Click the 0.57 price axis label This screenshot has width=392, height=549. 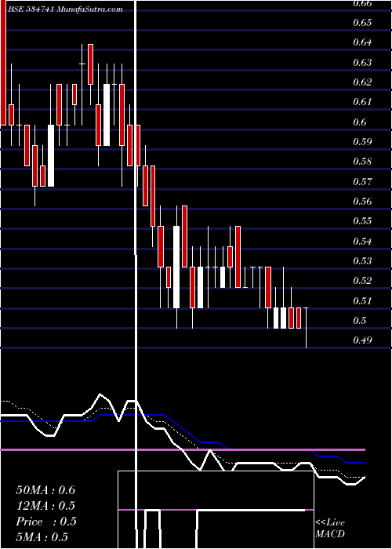[362, 182]
